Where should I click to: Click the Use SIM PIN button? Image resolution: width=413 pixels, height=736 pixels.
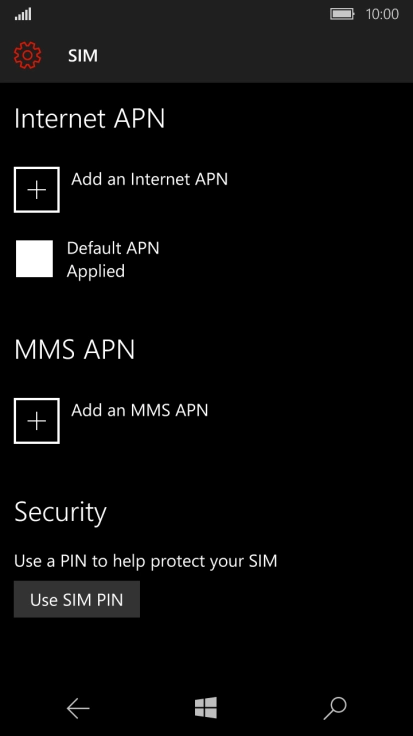point(77,599)
